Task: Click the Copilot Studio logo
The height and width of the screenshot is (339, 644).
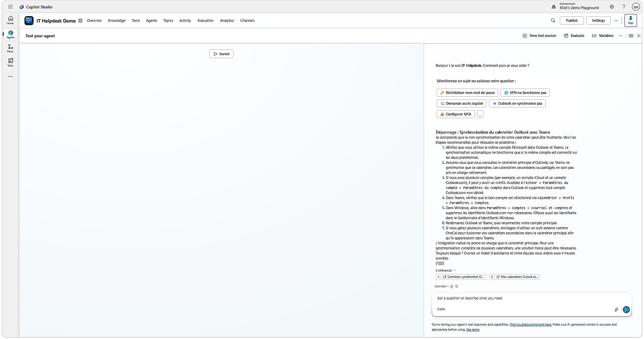Action: coord(21,7)
